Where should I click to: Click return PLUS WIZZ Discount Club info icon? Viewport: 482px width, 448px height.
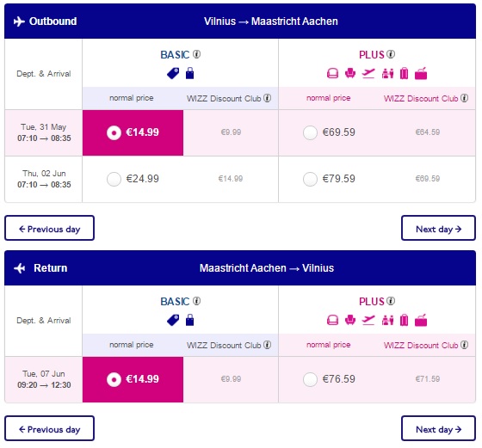465,345
